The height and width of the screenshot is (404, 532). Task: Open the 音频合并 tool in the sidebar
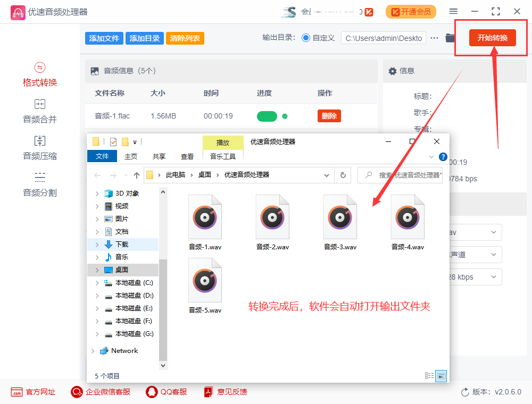click(x=39, y=111)
